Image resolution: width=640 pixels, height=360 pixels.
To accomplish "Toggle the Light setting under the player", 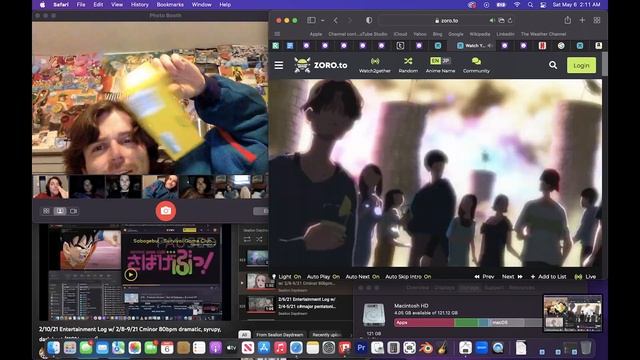I will [x=287, y=277].
